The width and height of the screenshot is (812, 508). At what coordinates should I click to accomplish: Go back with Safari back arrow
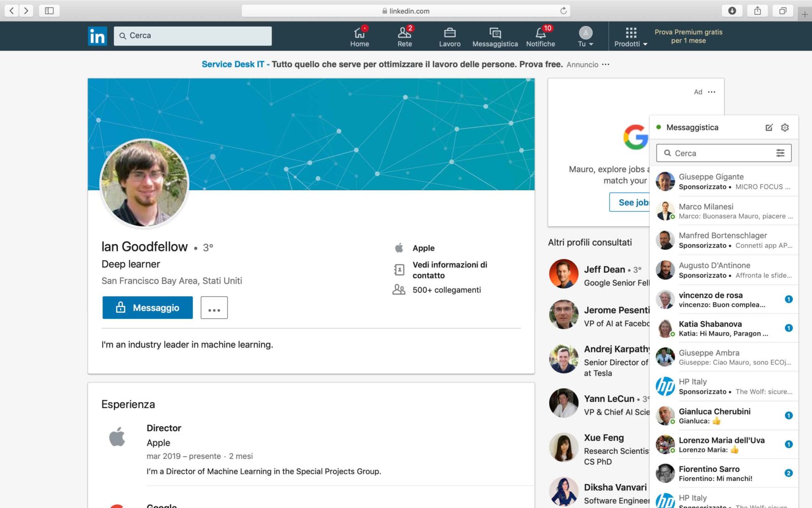pyautogui.click(x=12, y=10)
